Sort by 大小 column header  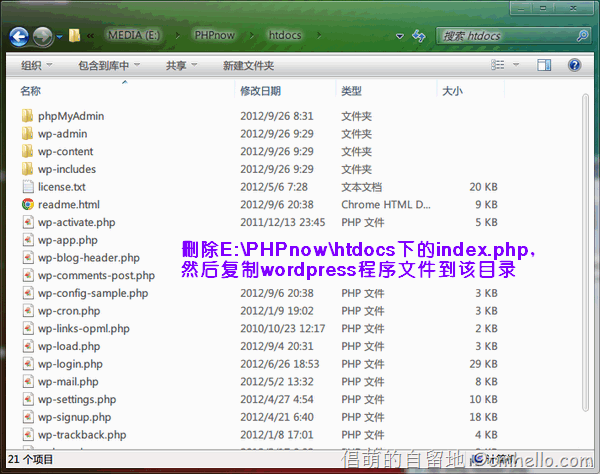coord(452,91)
